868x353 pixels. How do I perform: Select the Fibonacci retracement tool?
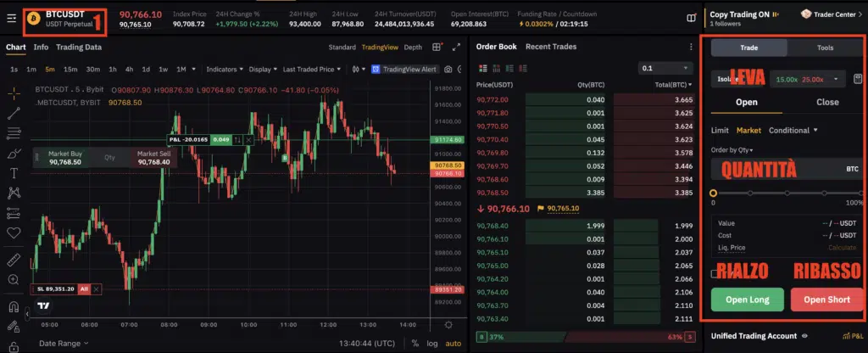coord(14,133)
